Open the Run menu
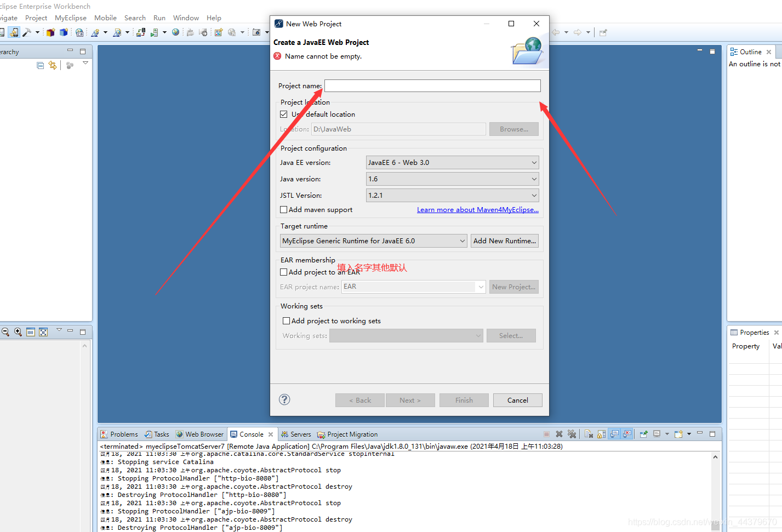Viewport: 782px width, 532px height. point(159,18)
